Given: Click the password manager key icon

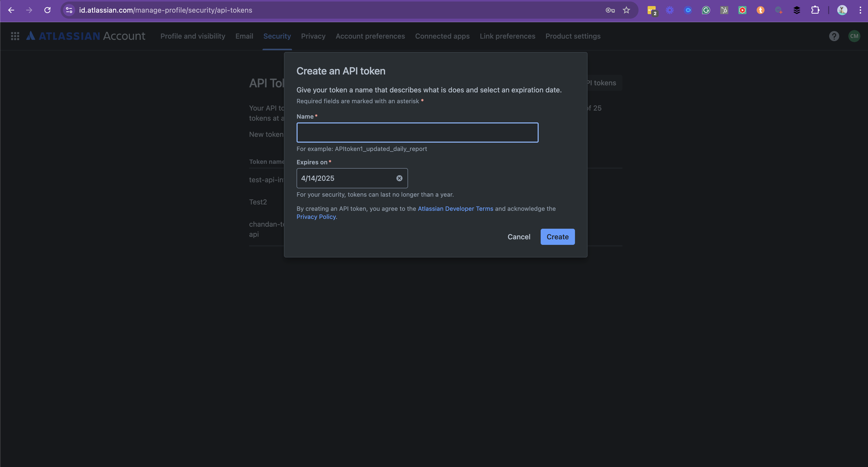Looking at the screenshot, I should tap(610, 10).
